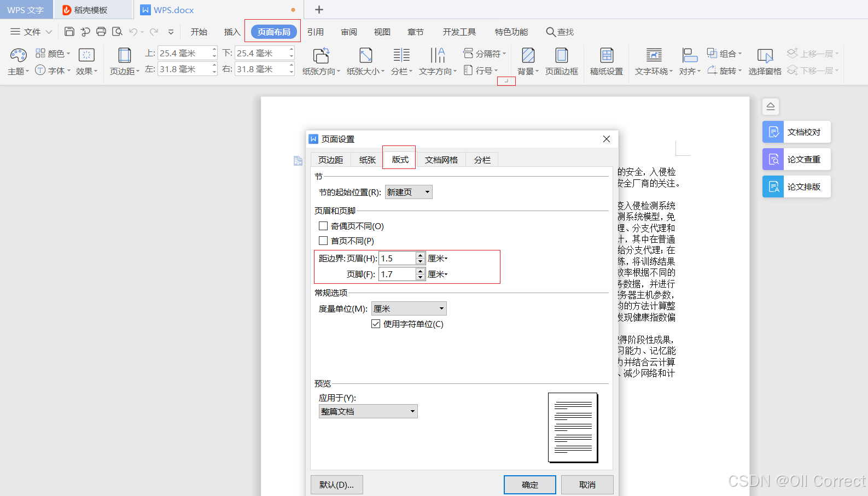Close the 页面设置 dialog
This screenshot has height=496, width=868.
pos(606,139)
